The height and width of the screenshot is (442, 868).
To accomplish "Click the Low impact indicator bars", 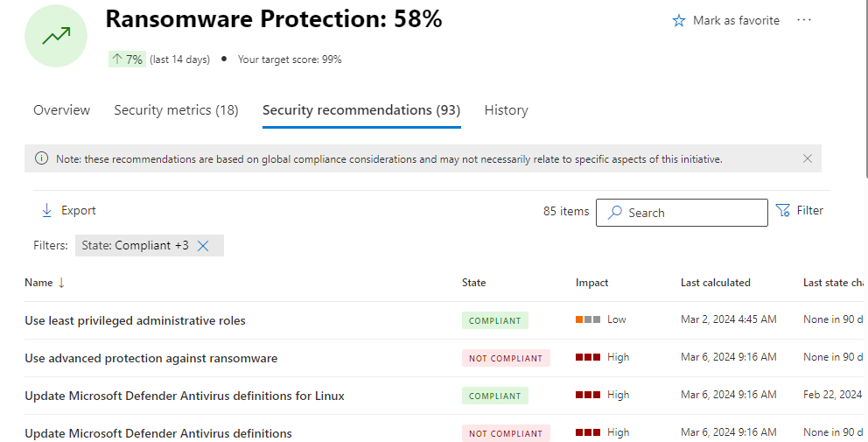I will click(588, 319).
